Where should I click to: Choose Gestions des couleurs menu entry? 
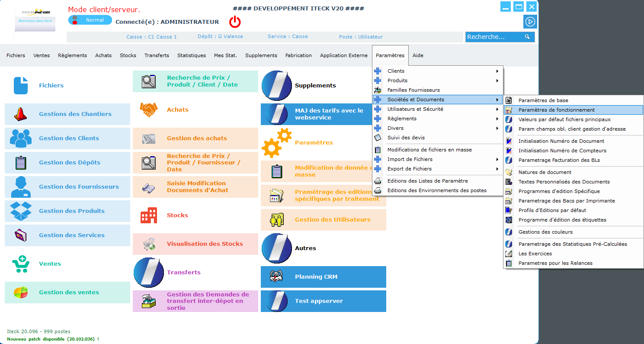pyautogui.click(x=545, y=232)
